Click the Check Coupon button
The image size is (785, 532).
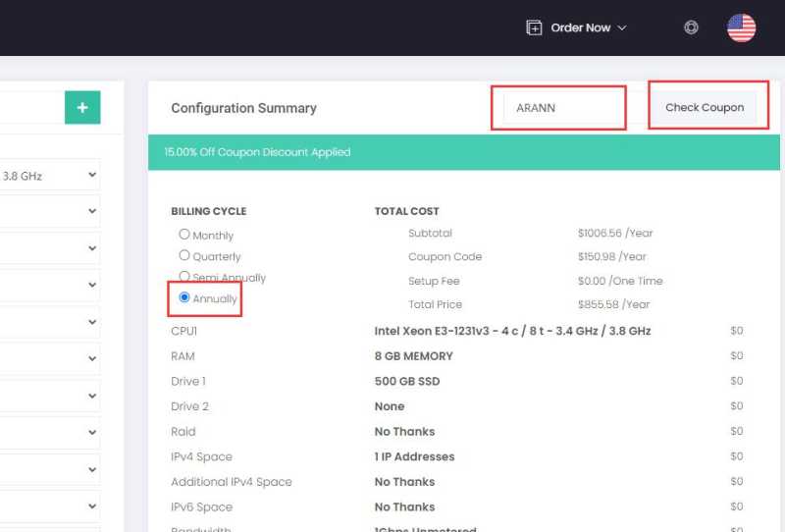coord(705,107)
